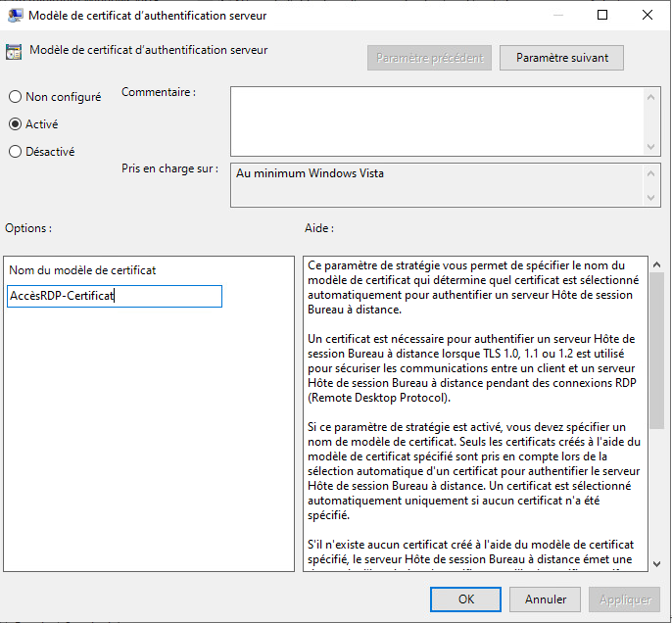Screen dimensions: 672x623
Task: Click the policy icon in the title bar
Action: (x=14, y=16)
